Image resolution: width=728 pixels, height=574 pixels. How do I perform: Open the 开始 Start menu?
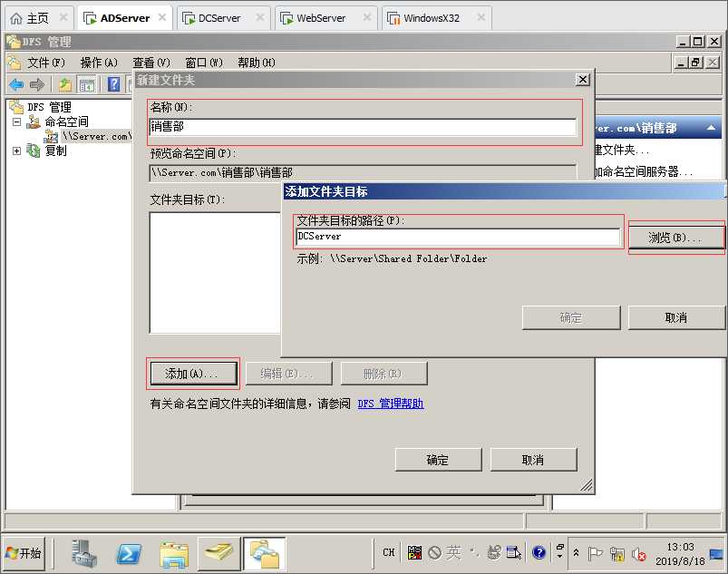point(24,553)
